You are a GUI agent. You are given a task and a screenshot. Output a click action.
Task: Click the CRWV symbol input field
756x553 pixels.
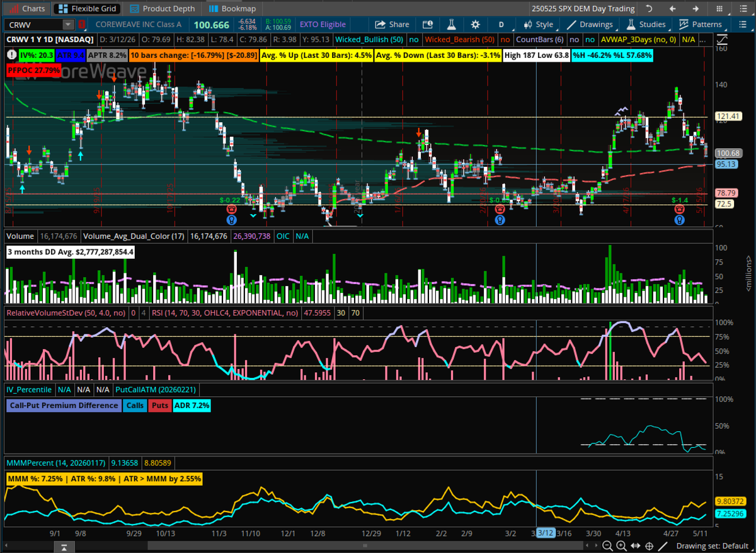tap(34, 25)
